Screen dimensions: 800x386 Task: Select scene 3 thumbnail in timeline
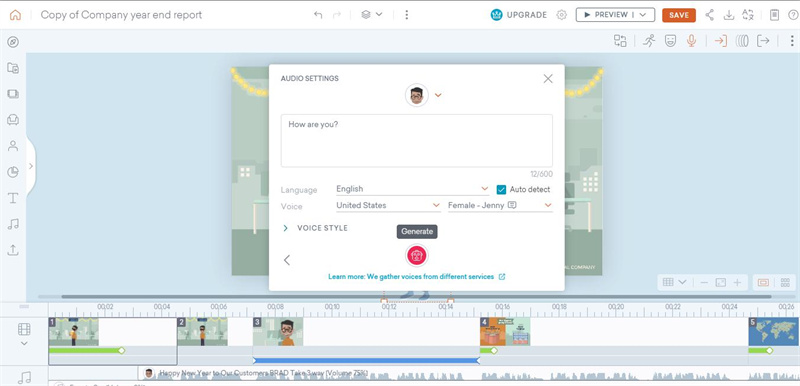[x=278, y=331]
